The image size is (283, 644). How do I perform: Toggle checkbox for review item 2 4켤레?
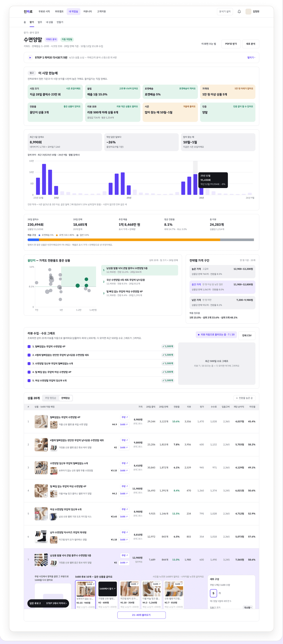coord(29,355)
